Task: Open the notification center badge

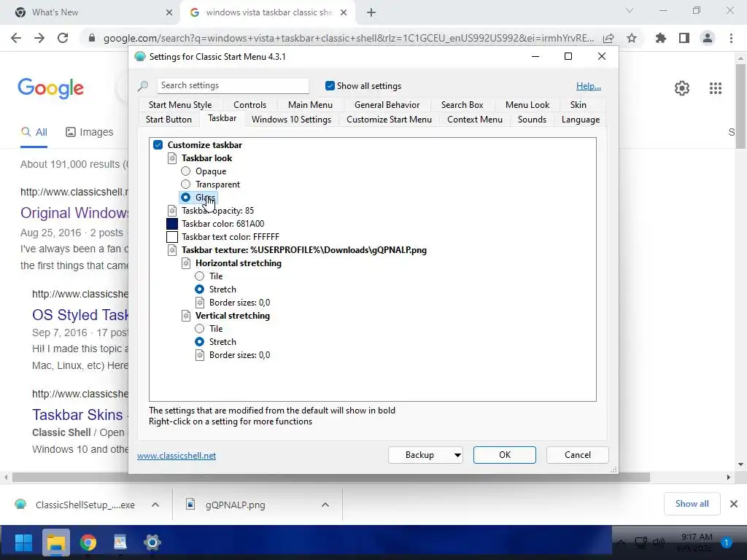Action: [727, 542]
